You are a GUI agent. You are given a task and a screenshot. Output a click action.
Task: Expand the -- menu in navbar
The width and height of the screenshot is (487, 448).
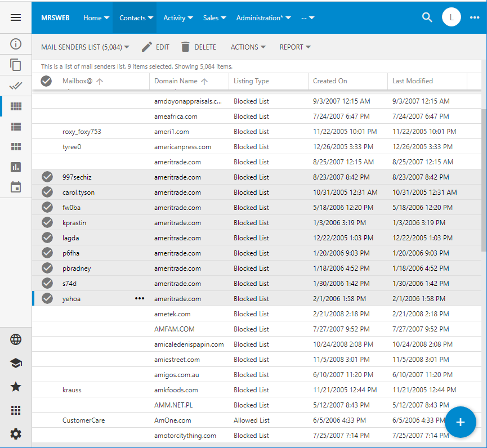[x=307, y=17]
